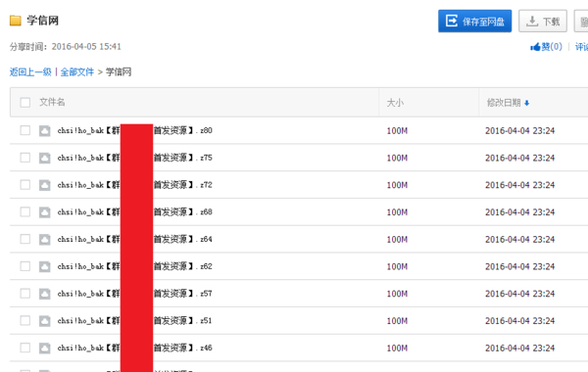Open the file name ending in .z51
The width and height of the screenshot is (588, 372).
tap(134, 320)
